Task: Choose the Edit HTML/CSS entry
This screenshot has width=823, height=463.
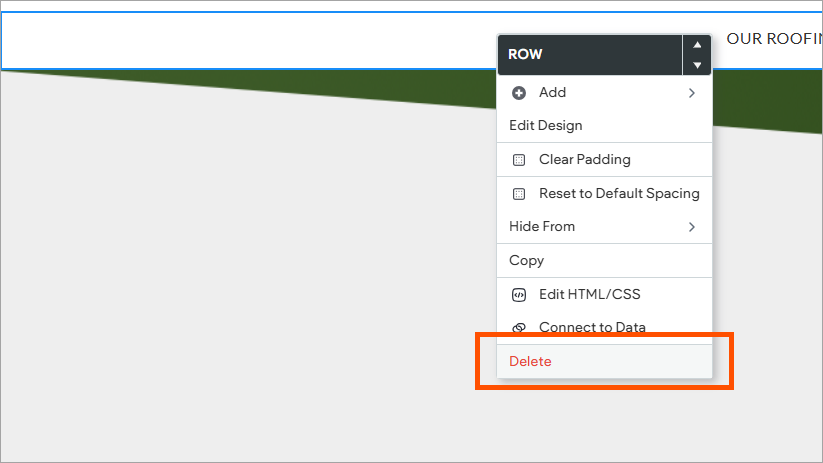Action: pos(590,295)
